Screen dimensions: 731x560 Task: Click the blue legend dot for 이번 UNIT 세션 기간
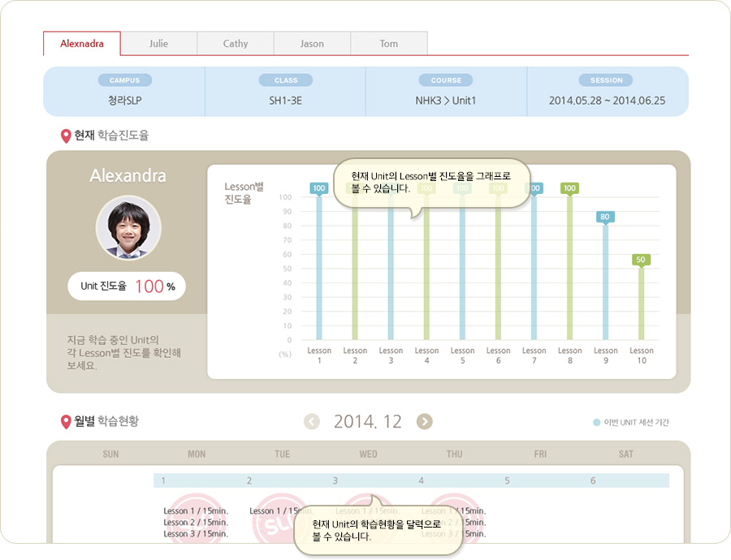pyautogui.click(x=596, y=423)
